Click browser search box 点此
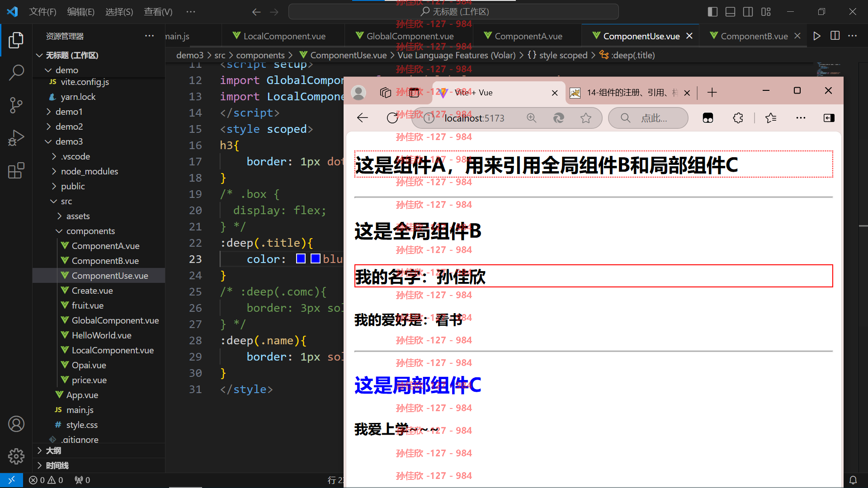 (x=648, y=118)
